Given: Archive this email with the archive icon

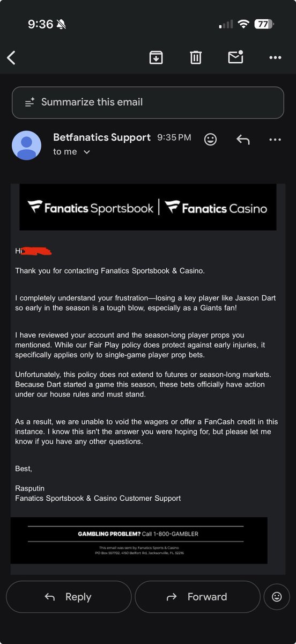Looking at the screenshot, I should (x=156, y=57).
